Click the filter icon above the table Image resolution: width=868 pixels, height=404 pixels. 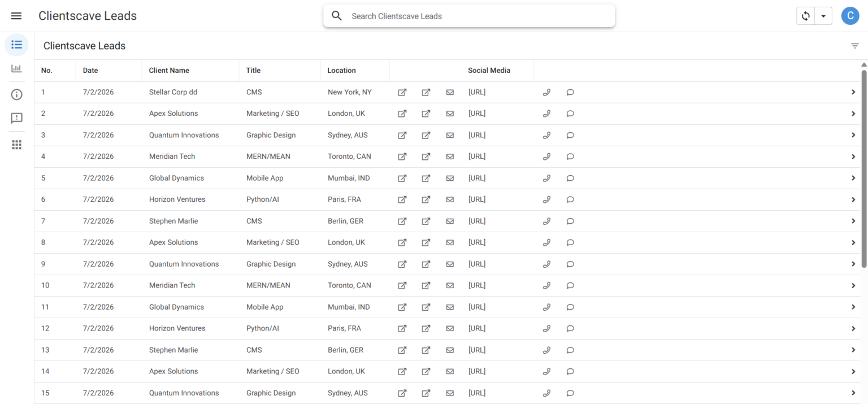tap(854, 46)
